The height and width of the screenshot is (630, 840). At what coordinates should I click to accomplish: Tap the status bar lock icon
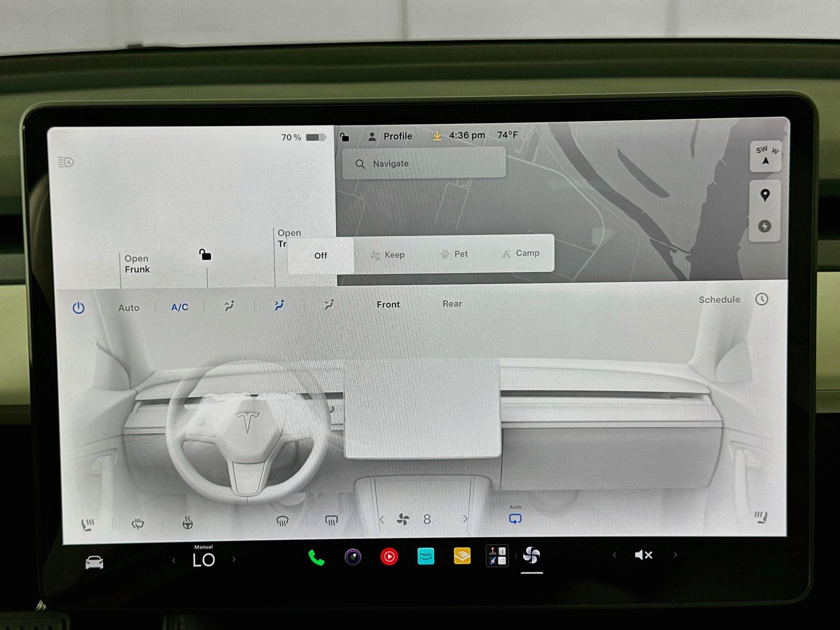(x=344, y=137)
